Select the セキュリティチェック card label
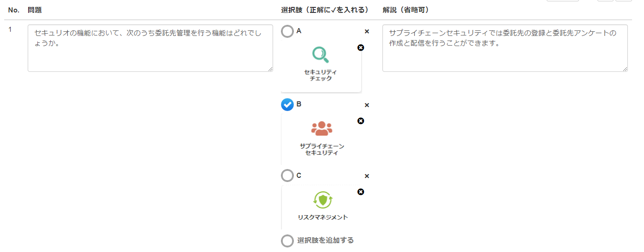The width and height of the screenshot is (644, 252). pos(321,75)
